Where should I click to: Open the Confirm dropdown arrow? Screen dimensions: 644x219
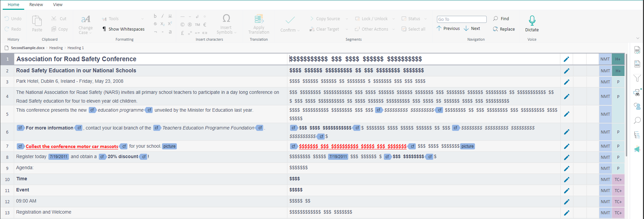click(298, 30)
